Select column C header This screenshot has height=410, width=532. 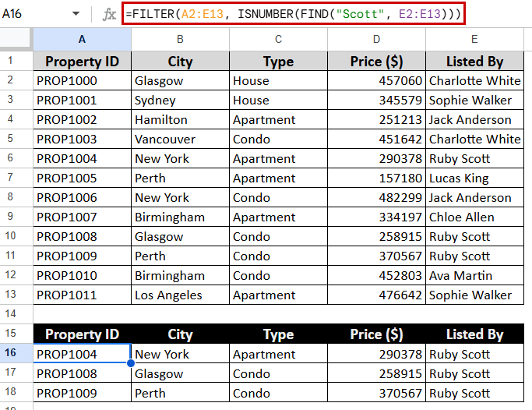[278, 40]
